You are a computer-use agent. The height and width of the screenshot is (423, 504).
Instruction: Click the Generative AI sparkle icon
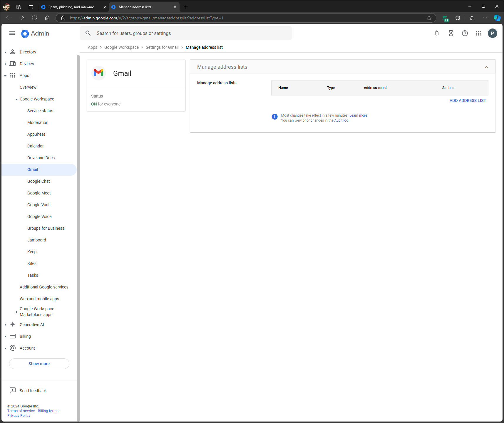(x=13, y=324)
